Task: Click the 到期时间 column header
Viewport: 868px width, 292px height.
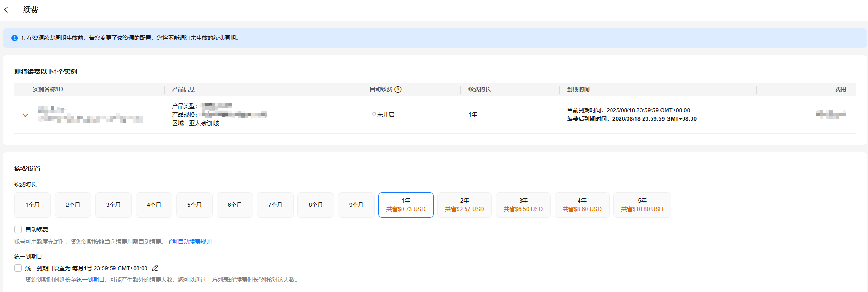Action: (579, 89)
